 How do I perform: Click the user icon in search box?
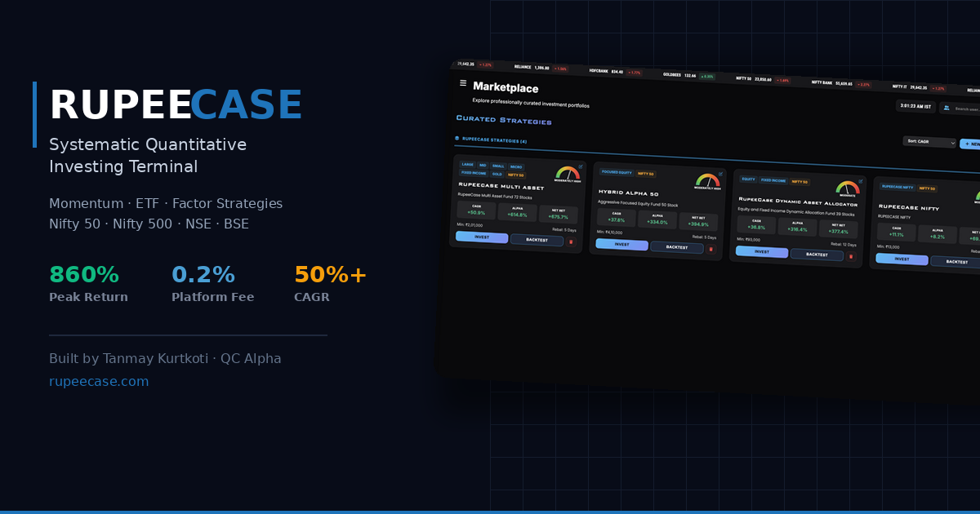pyautogui.click(x=946, y=108)
